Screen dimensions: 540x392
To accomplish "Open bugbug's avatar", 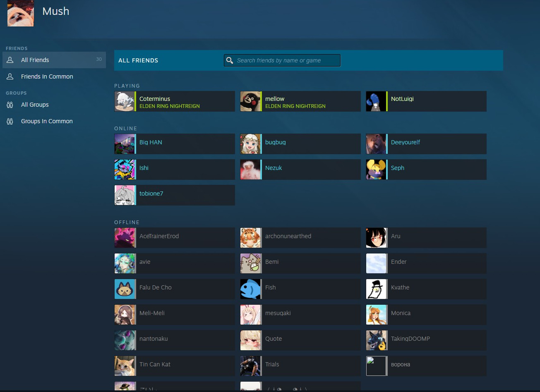I will 250,144.
